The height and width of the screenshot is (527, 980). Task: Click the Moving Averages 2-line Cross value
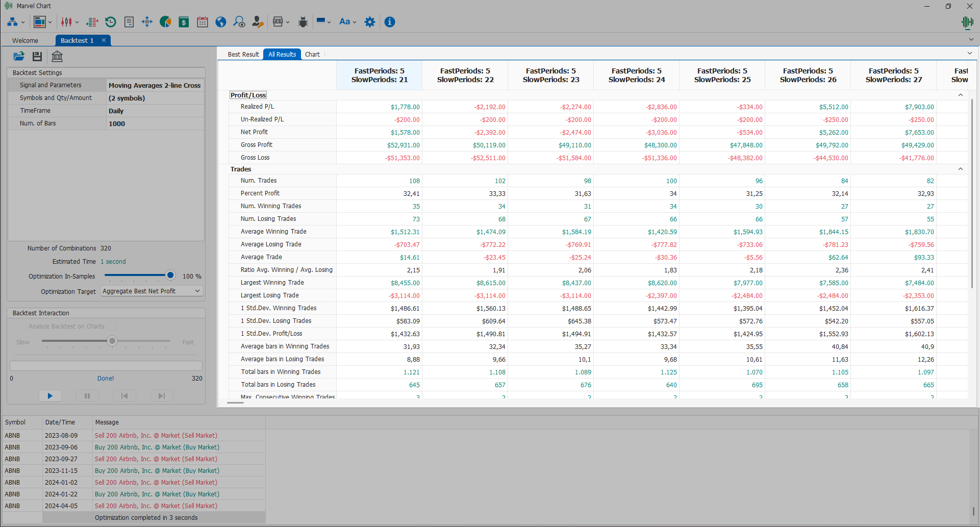pyautogui.click(x=155, y=85)
